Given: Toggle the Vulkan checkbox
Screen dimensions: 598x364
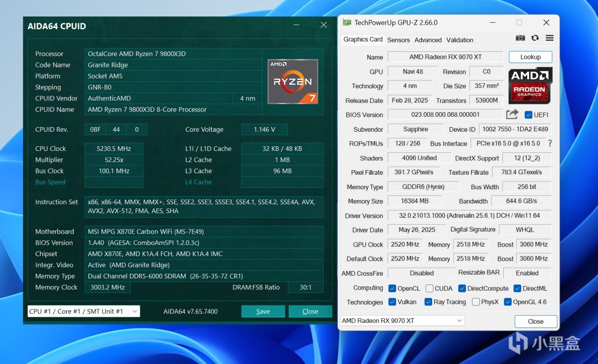Looking at the screenshot, I should pyautogui.click(x=392, y=302).
